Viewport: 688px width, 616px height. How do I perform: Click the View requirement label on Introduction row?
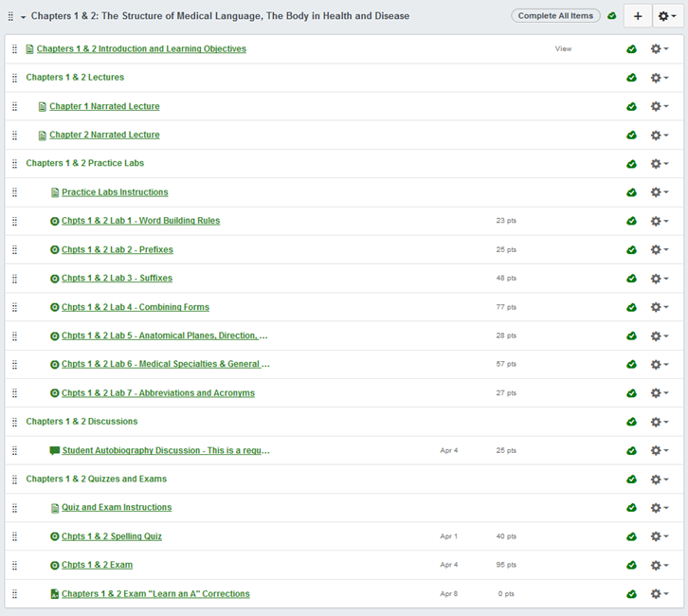click(563, 49)
